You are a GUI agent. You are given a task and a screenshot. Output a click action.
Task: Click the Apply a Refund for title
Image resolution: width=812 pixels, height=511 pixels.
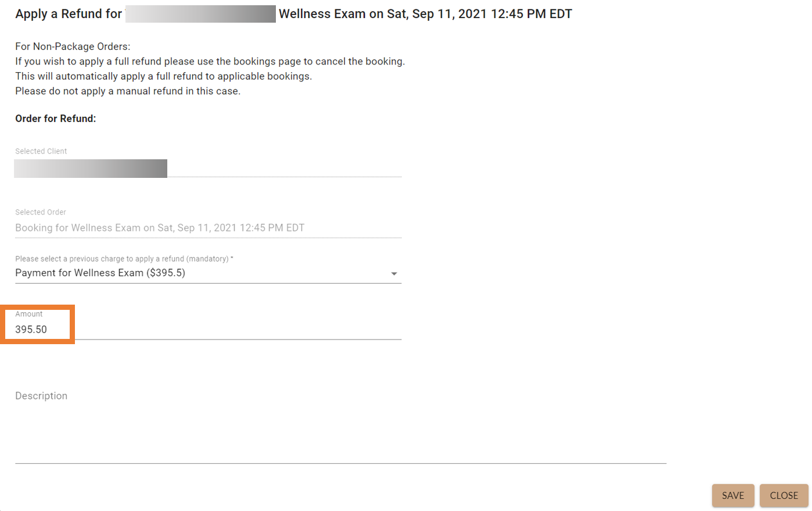point(69,14)
